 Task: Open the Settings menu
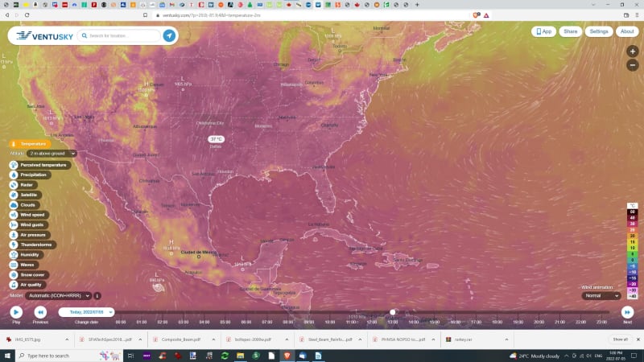(599, 31)
